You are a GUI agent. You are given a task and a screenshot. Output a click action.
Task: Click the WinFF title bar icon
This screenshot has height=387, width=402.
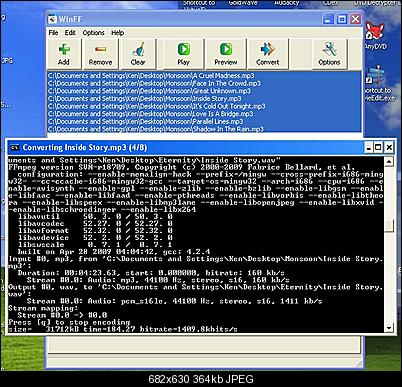(52, 19)
